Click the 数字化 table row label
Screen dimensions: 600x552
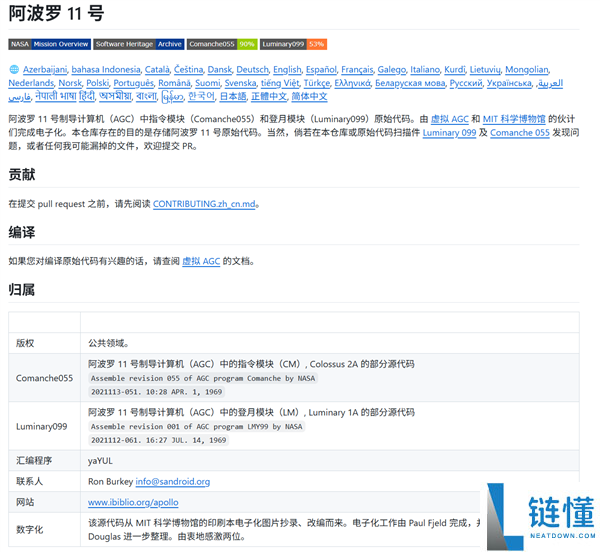tap(29, 530)
